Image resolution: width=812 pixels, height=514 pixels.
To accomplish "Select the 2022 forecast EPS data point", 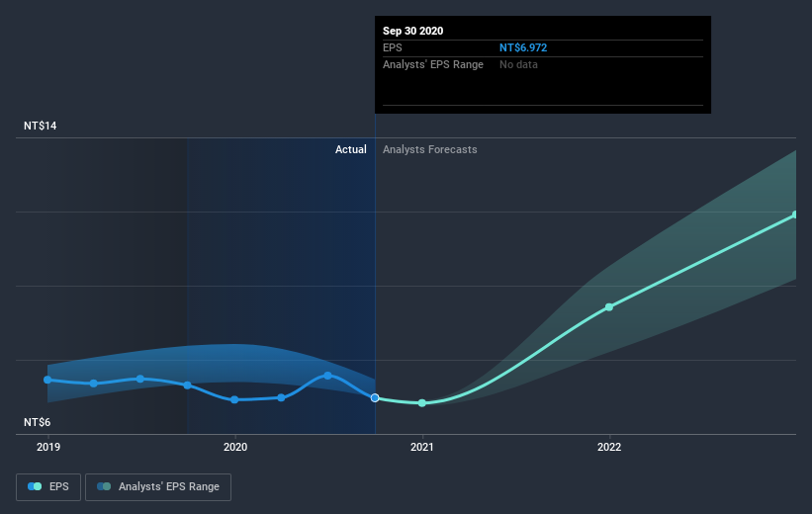I will [x=609, y=307].
